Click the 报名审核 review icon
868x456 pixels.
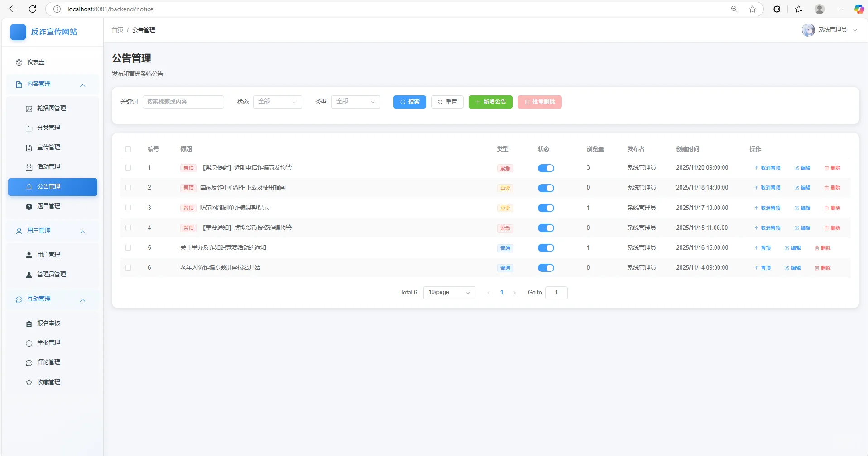point(48,323)
